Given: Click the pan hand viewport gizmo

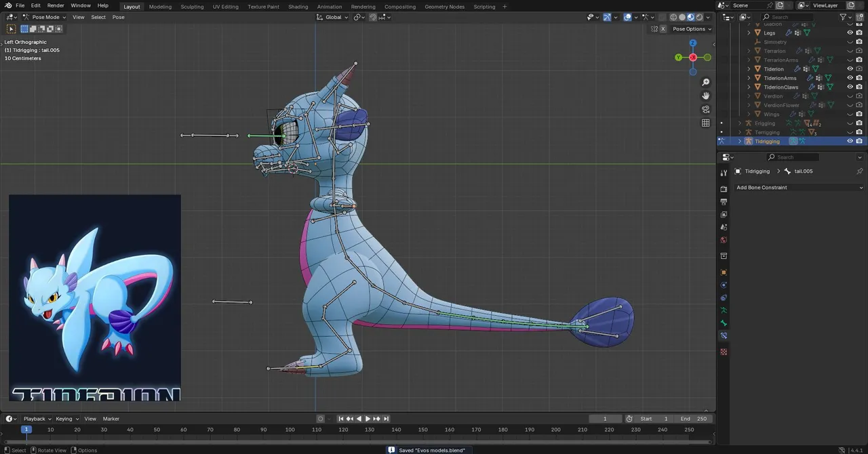Looking at the screenshot, I should pyautogui.click(x=706, y=96).
